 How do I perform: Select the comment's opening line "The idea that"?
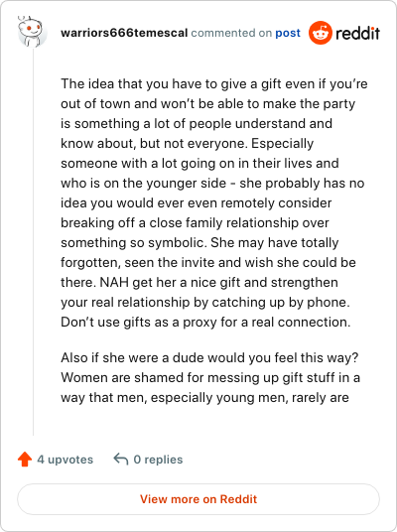pyautogui.click(x=214, y=83)
